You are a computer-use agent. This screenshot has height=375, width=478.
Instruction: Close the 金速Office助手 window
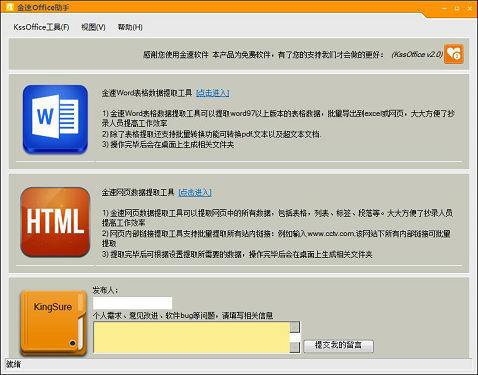coord(470,8)
